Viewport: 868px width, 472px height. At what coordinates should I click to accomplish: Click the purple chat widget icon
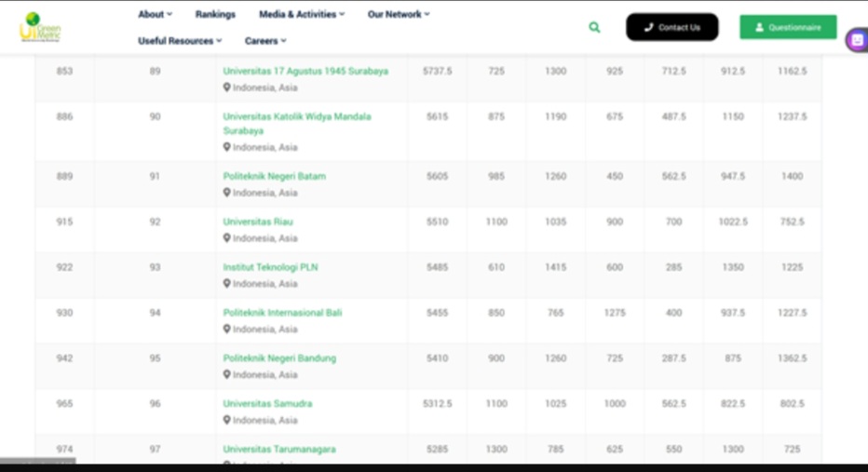pyautogui.click(x=857, y=40)
